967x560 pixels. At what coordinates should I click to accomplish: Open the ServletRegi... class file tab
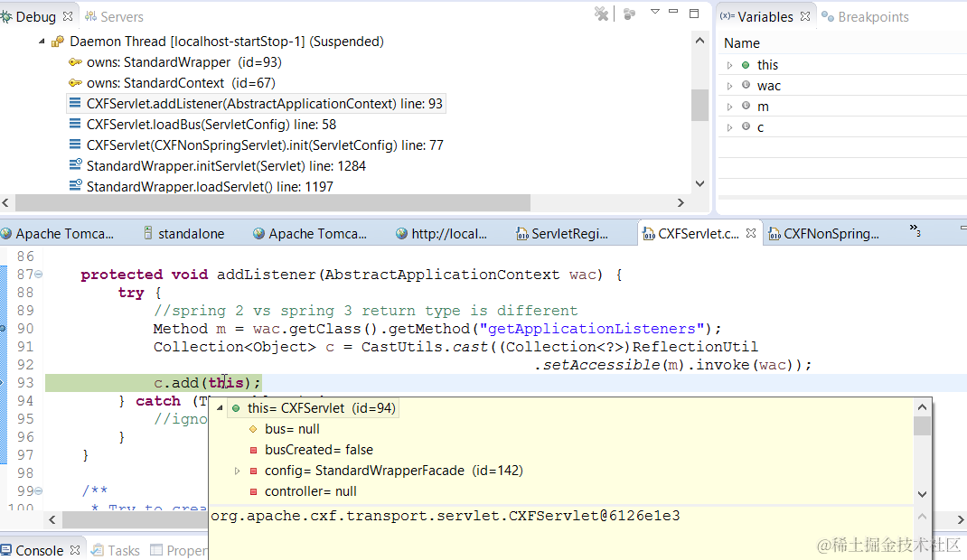tap(562, 234)
